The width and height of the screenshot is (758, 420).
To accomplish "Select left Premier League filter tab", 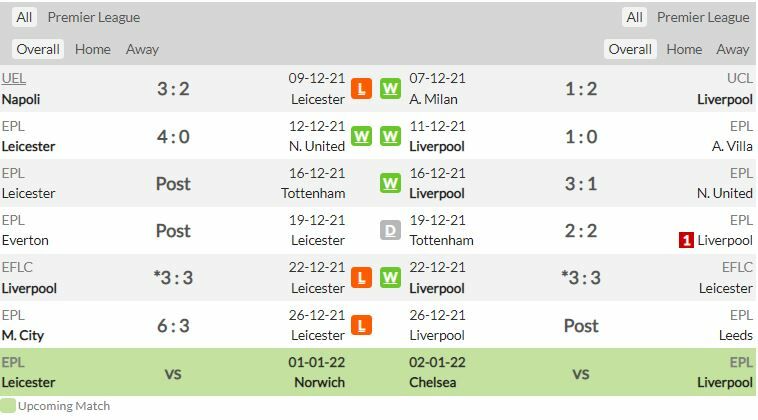I will (94, 17).
